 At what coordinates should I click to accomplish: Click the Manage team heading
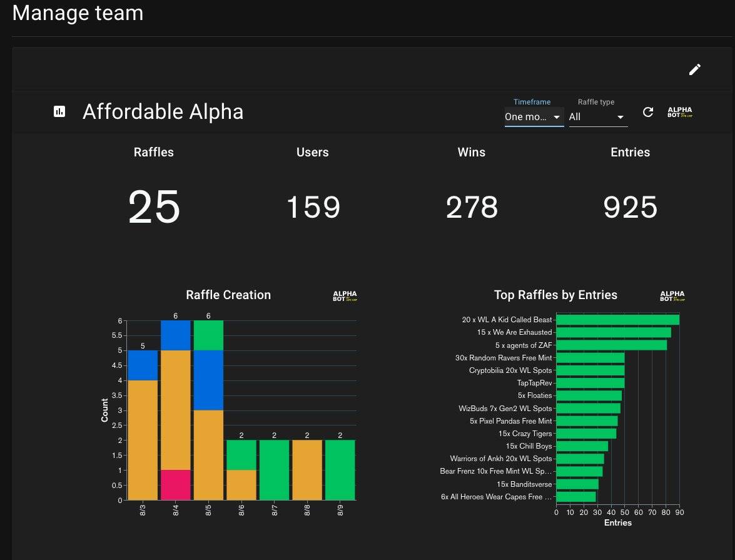coord(78,13)
